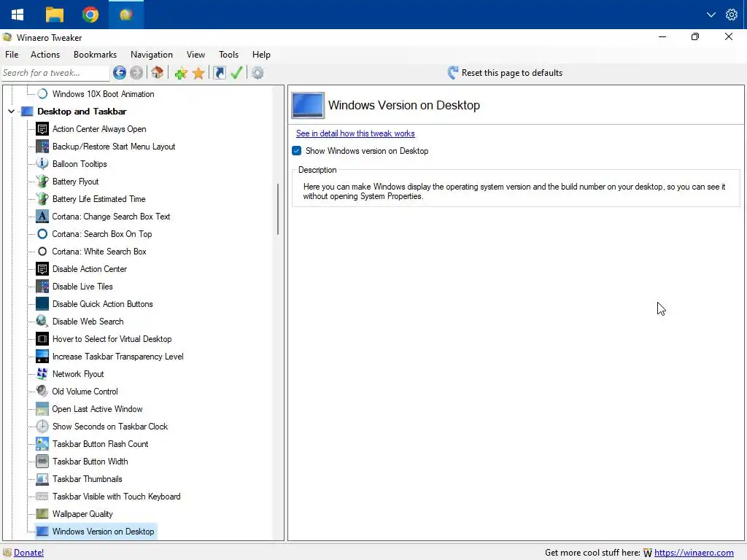The image size is (747, 560).
Task: Select Disable Action Center
Action: 90,269
